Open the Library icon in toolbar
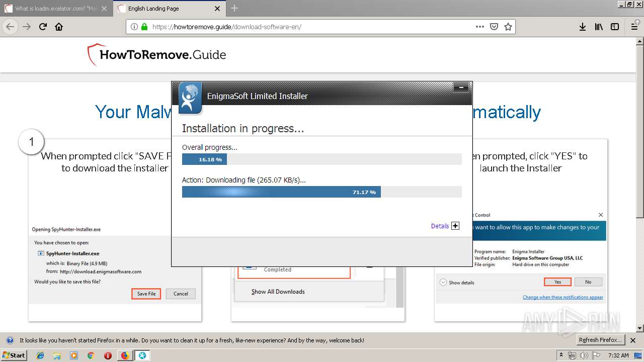The height and width of the screenshot is (362, 644). click(599, 27)
